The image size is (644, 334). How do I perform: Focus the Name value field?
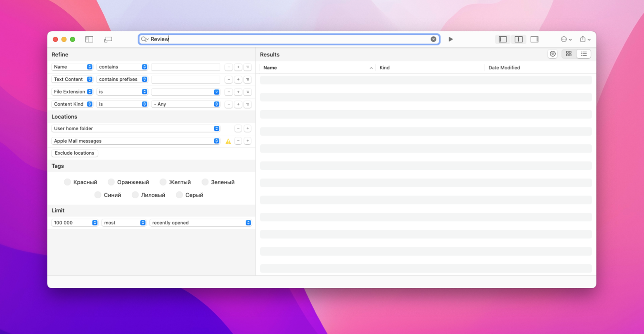click(185, 67)
